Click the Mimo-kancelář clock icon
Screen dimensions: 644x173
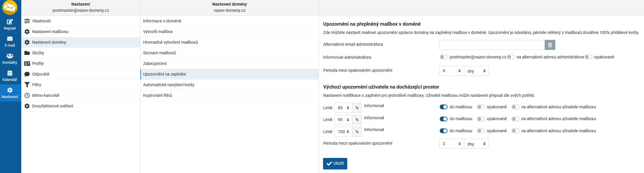pyautogui.click(x=27, y=95)
